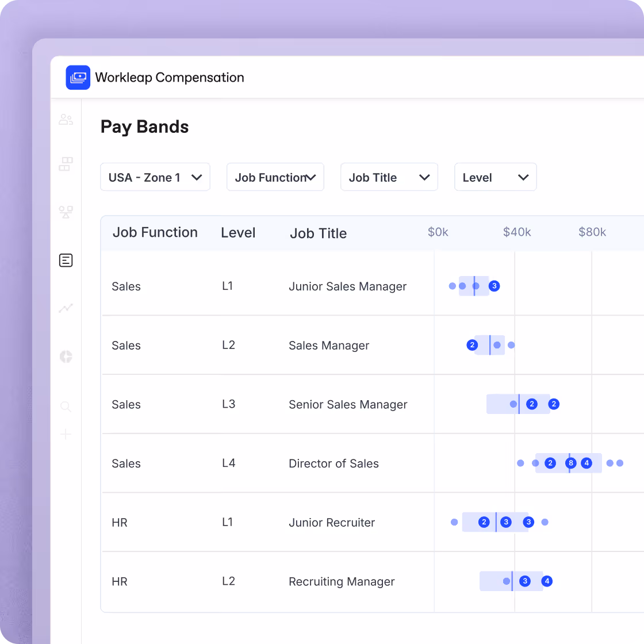This screenshot has width=644, height=644.
Task: Select the Job Function column header
Action: point(155,232)
